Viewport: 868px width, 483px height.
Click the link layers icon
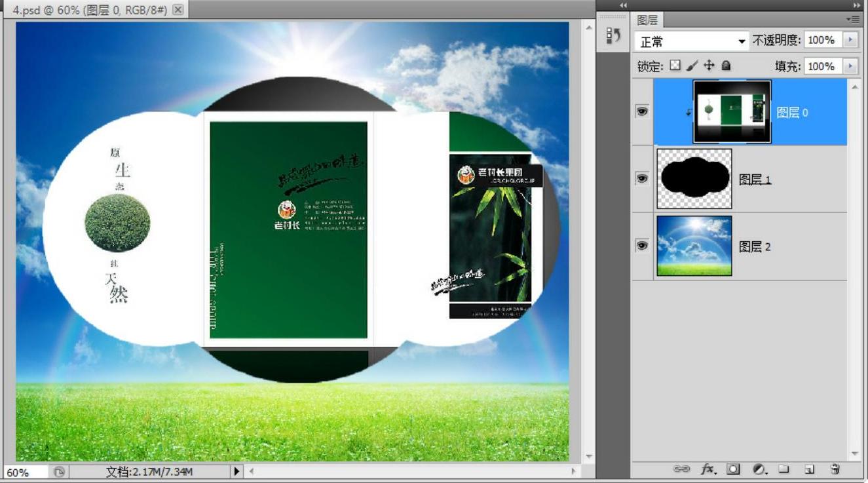tap(682, 469)
